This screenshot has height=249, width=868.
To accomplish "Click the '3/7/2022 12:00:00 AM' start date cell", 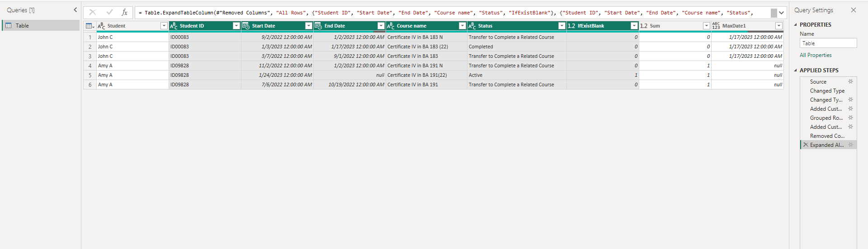I will click(x=277, y=56).
